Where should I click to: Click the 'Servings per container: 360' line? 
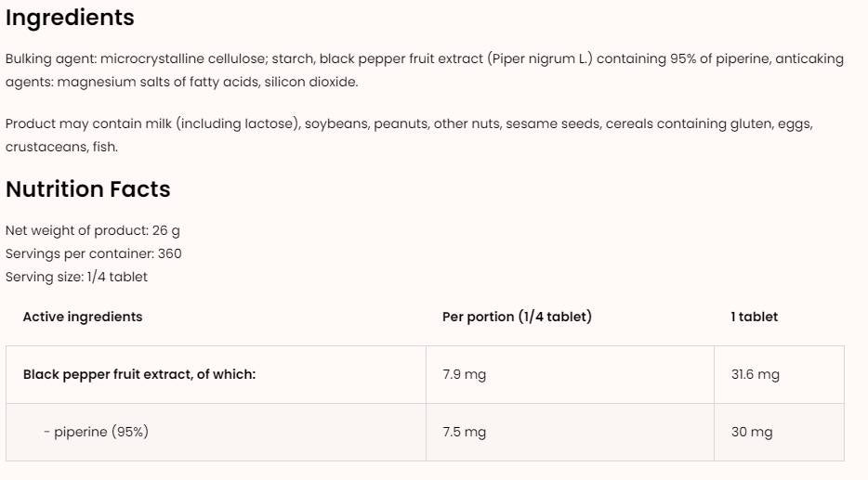[94, 253]
